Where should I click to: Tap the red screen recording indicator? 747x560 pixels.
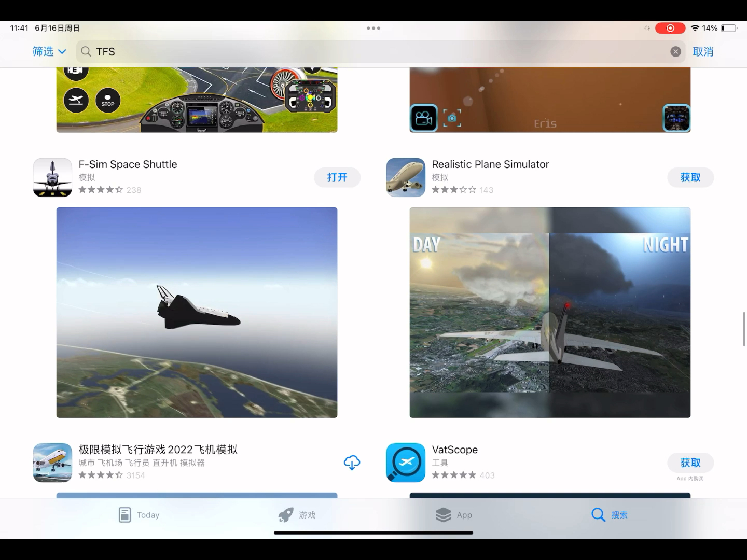point(670,28)
